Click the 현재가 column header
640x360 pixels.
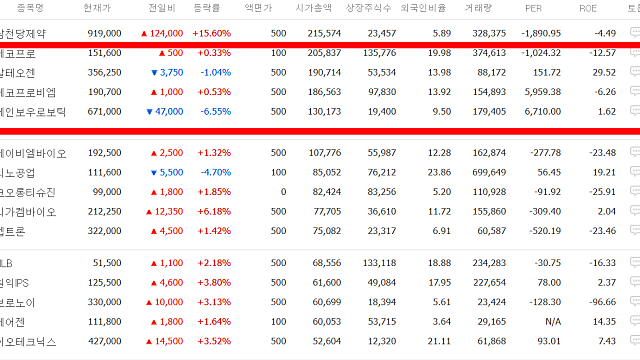97,8
